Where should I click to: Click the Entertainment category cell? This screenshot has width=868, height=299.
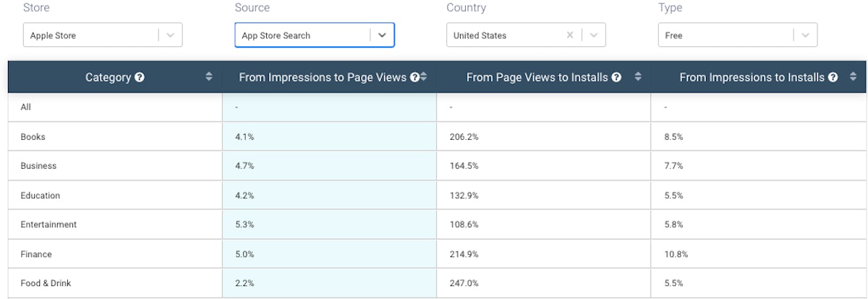(x=48, y=224)
